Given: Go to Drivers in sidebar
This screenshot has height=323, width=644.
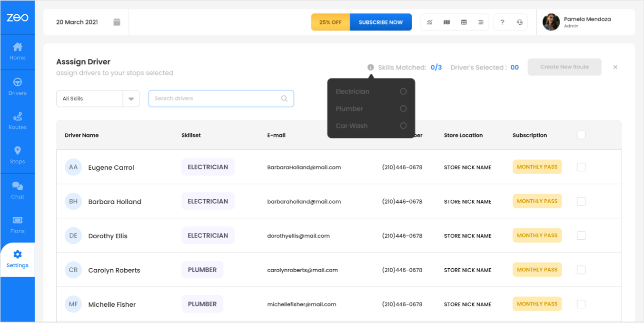Looking at the screenshot, I should point(18,87).
